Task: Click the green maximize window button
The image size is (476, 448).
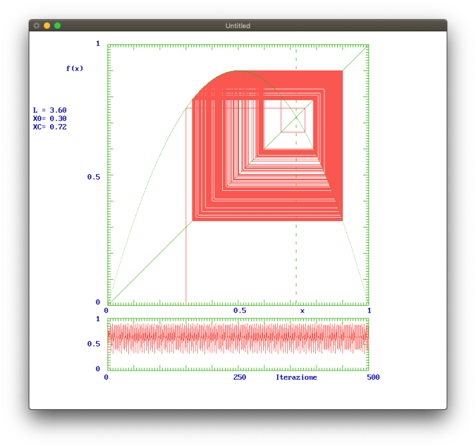Action: coord(58,25)
